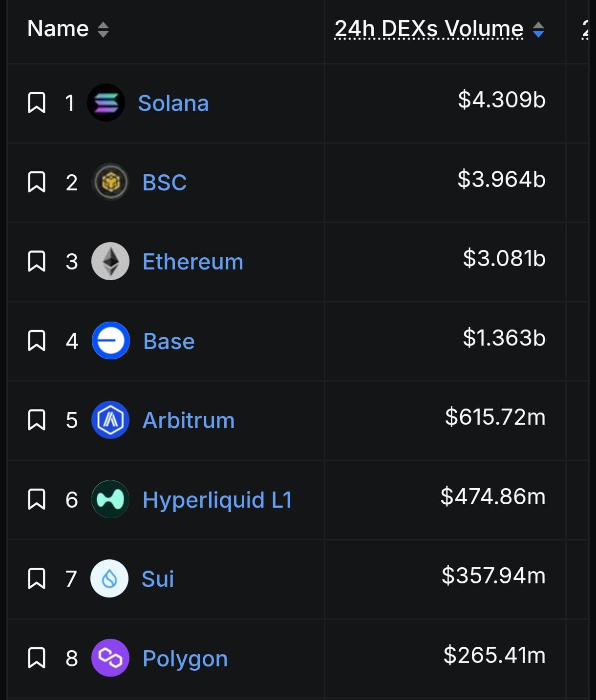Click the Name column header

pos(58,28)
